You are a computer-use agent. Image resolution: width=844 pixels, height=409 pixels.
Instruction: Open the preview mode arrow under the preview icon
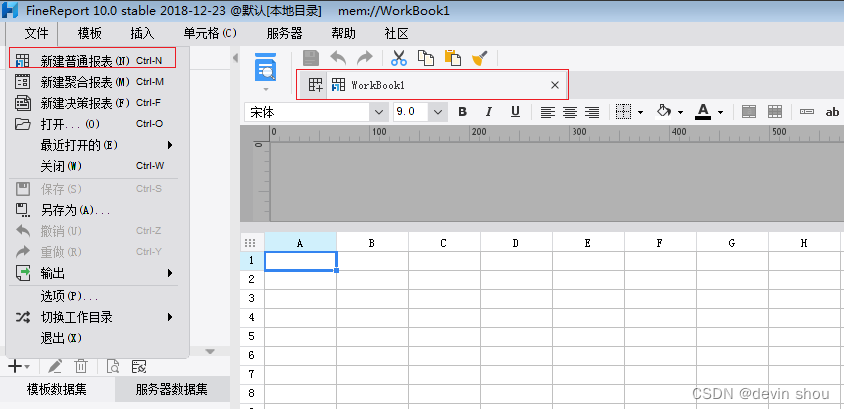pos(265,89)
